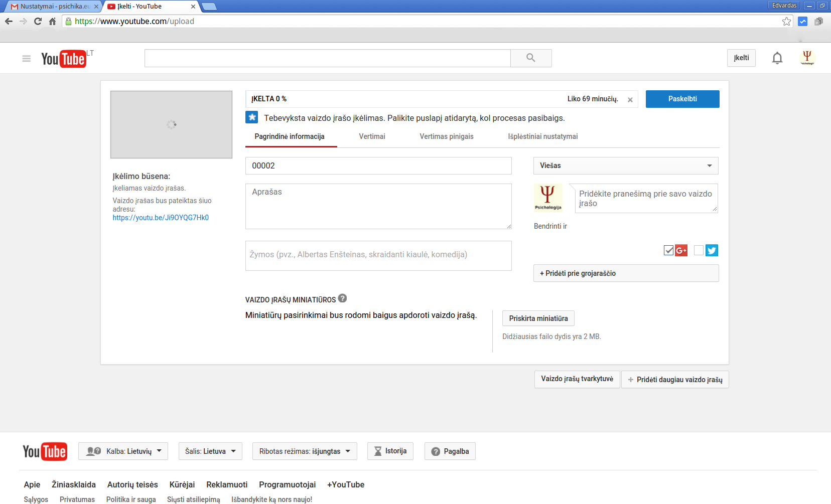The image size is (831, 504).
Task: Switch to the Vertimai tab
Action: (x=372, y=136)
